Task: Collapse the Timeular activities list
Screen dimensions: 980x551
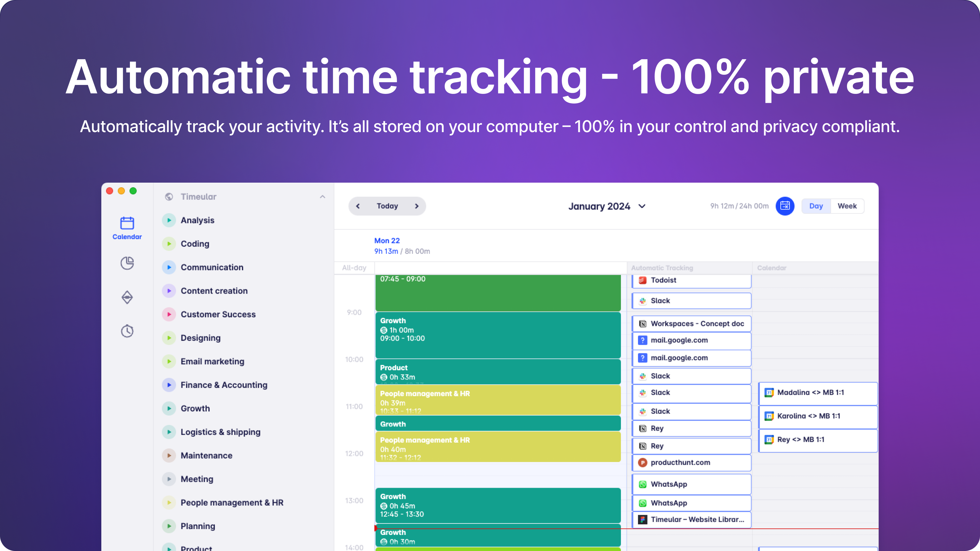Action: click(x=322, y=197)
